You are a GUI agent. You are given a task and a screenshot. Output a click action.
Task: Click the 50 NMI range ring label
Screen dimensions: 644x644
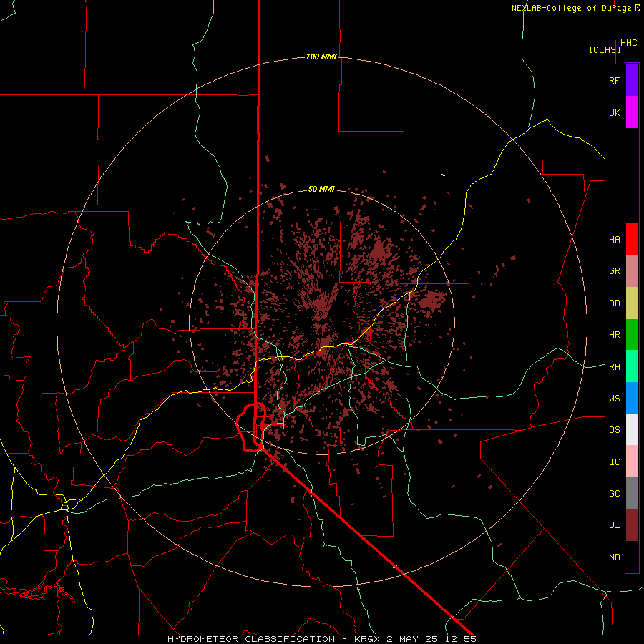(x=321, y=189)
